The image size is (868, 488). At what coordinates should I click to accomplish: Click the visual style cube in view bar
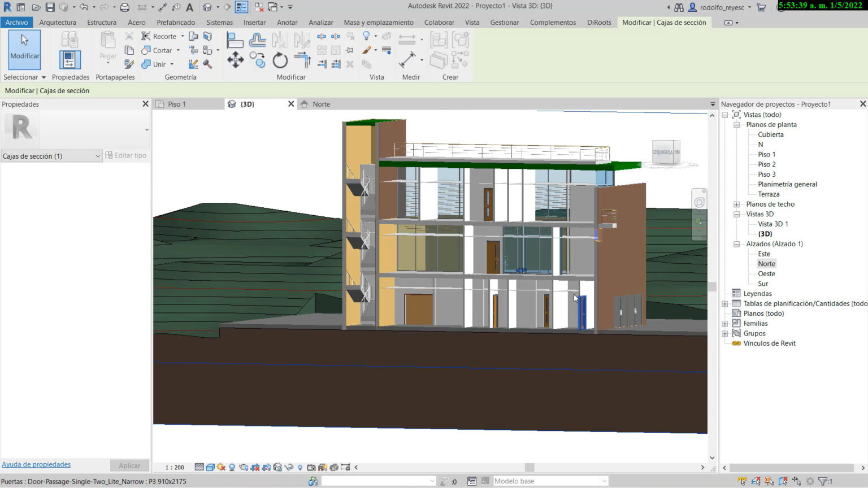210,467
